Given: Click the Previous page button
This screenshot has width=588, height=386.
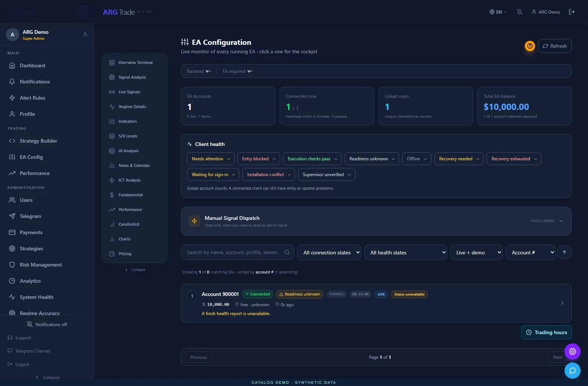Looking at the screenshot, I should pos(198,357).
